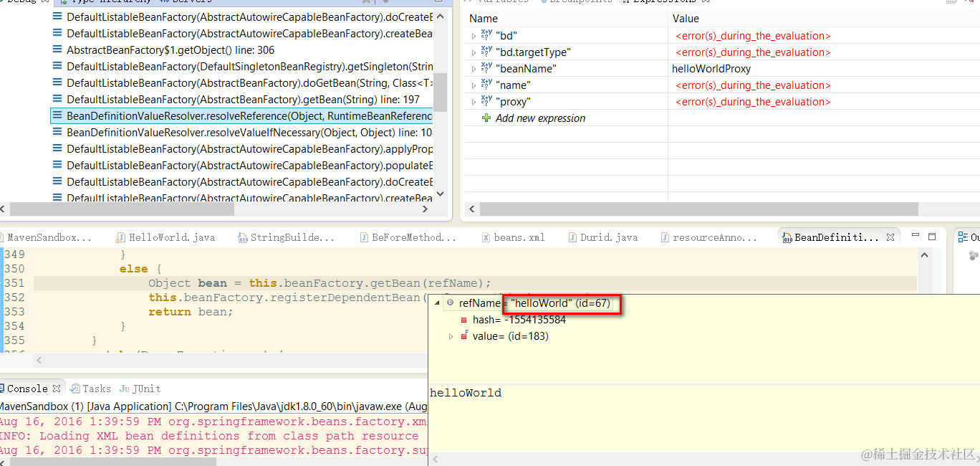The width and height of the screenshot is (980, 466).
Task: Click debug stack horizontal scrollbar right arrow
Action: pyautogui.click(x=425, y=209)
